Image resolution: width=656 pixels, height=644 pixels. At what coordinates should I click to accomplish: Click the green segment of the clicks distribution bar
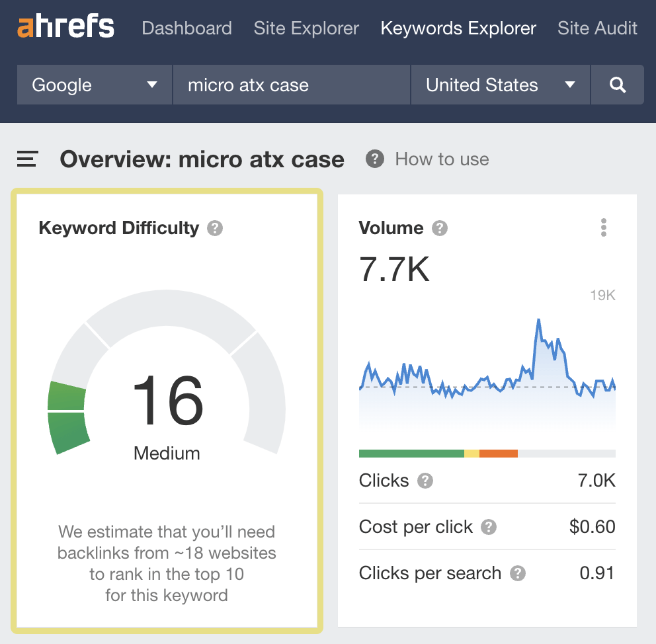click(x=410, y=453)
